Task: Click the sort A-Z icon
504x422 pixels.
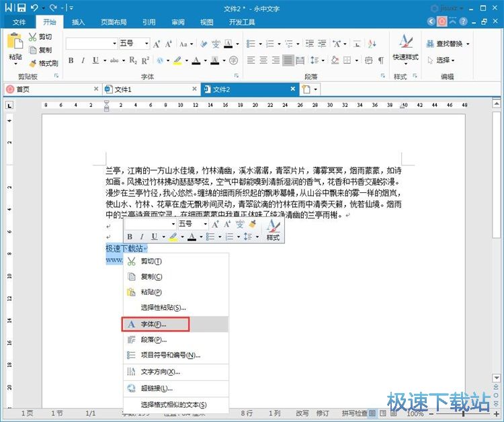Action: pos(372,44)
